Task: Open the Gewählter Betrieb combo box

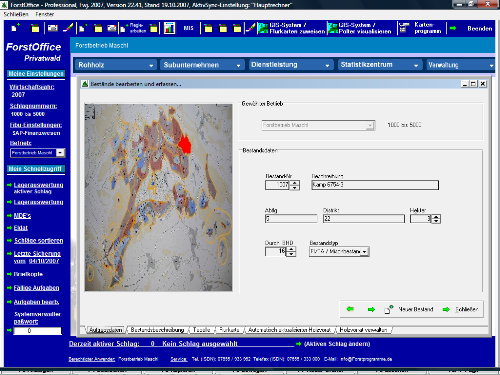Action: tap(318, 125)
